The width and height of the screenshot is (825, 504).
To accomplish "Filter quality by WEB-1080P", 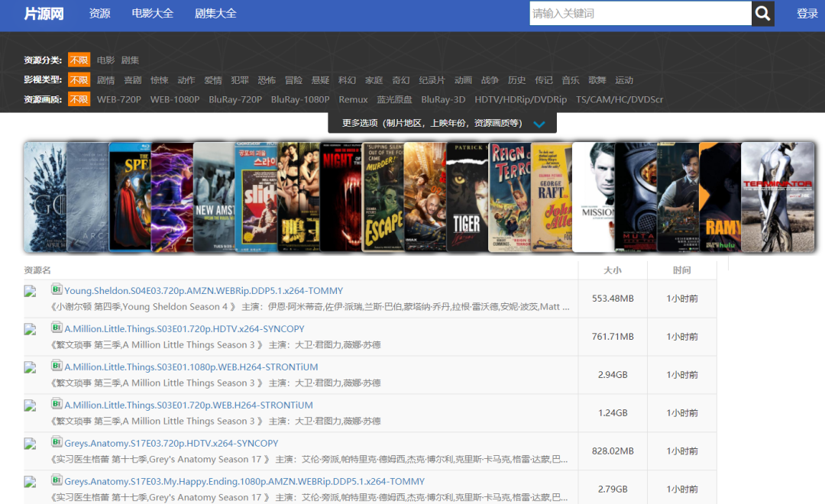I will click(175, 99).
